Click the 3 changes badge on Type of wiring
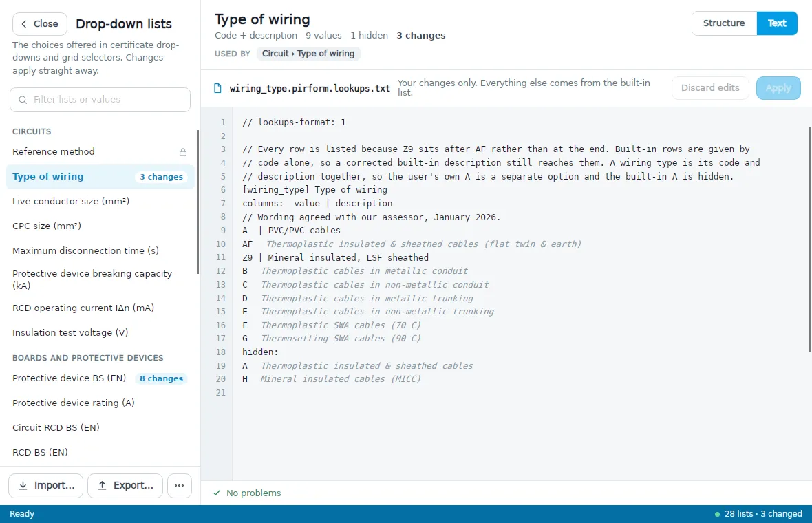This screenshot has width=812, height=523. point(161,177)
